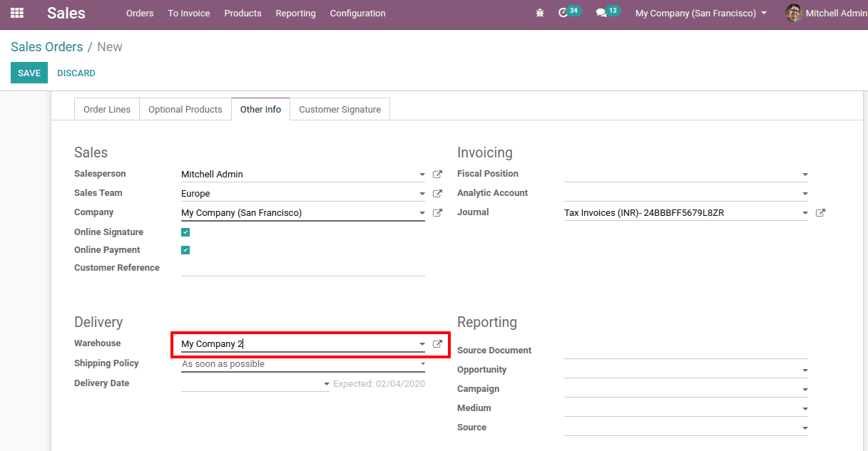Click the Shipping Policy label
The image size is (868, 451).
106,363
